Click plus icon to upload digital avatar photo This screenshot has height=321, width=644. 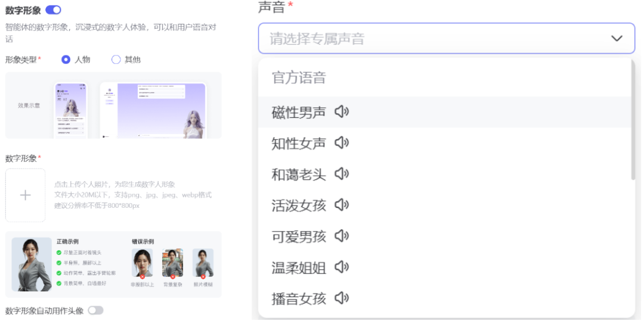25,195
